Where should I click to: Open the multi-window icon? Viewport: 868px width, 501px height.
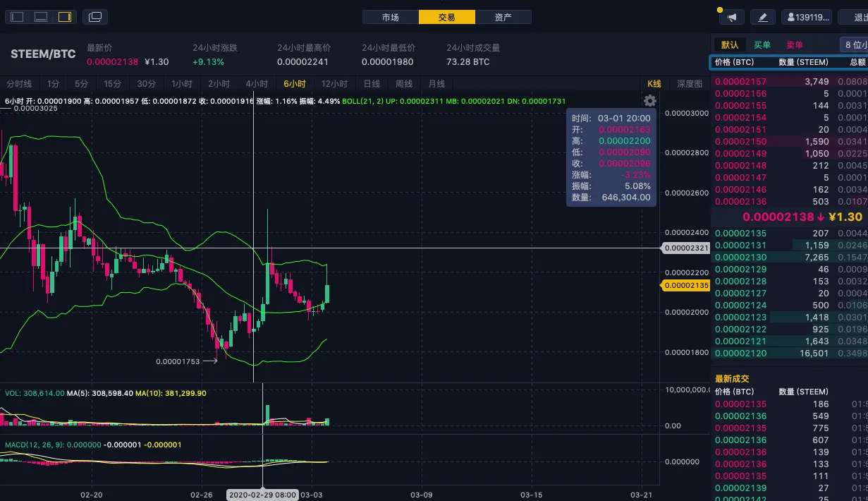click(x=95, y=17)
